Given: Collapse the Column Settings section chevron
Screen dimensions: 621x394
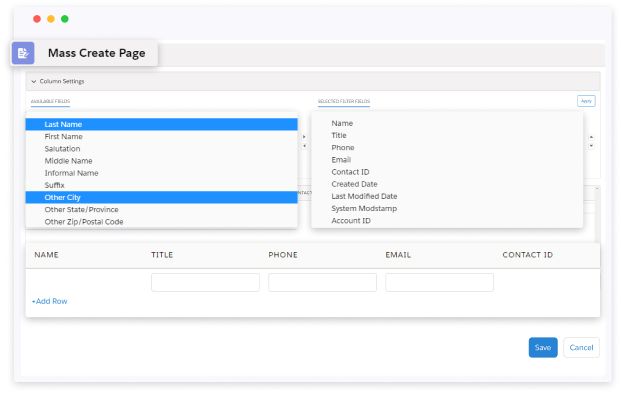Looking at the screenshot, I should (34, 82).
